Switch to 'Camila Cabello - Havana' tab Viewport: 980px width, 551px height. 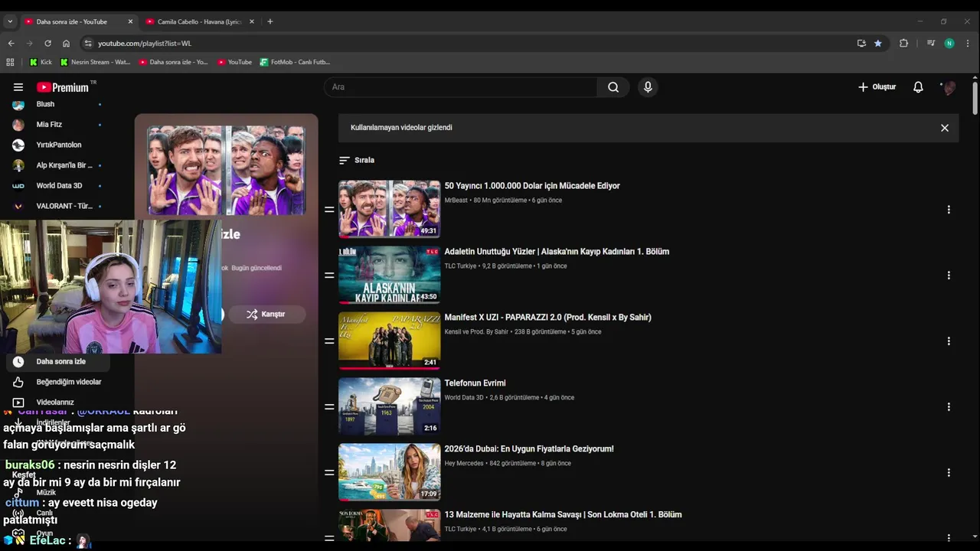199,21
